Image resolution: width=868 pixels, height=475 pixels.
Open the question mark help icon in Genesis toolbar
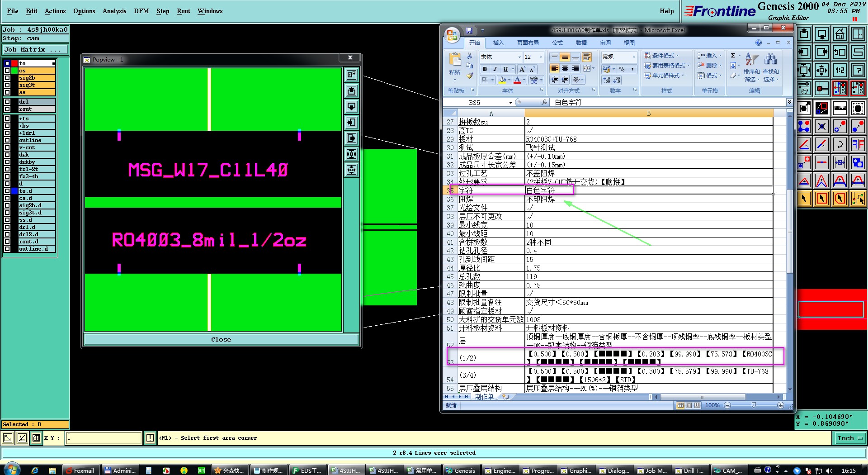click(858, 70)
